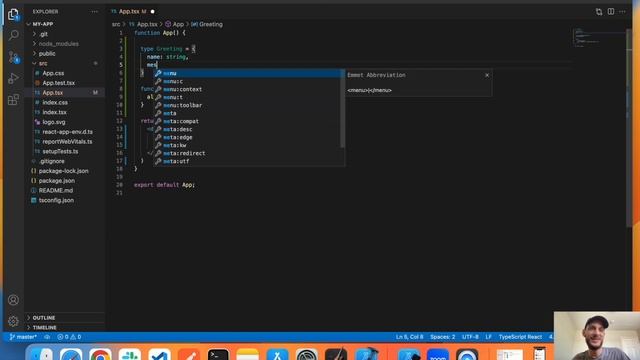This screenshot has height=360, width=640.
Task: Click the editor vertical scrollbar
Action: 629,127
